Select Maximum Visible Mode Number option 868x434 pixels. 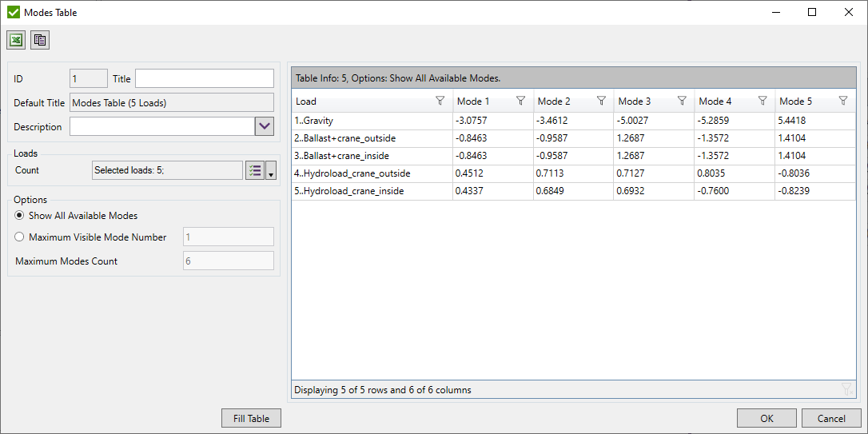(x=20, y=237)
